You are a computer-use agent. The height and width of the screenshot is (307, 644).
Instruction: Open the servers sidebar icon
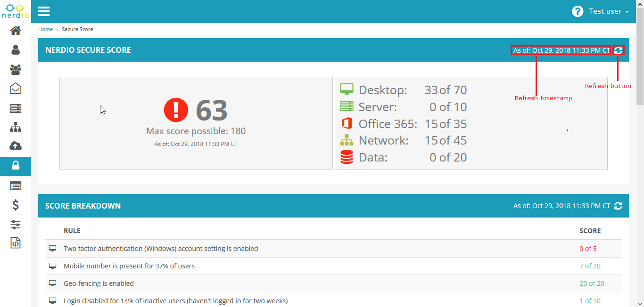(x=16, y=108)
